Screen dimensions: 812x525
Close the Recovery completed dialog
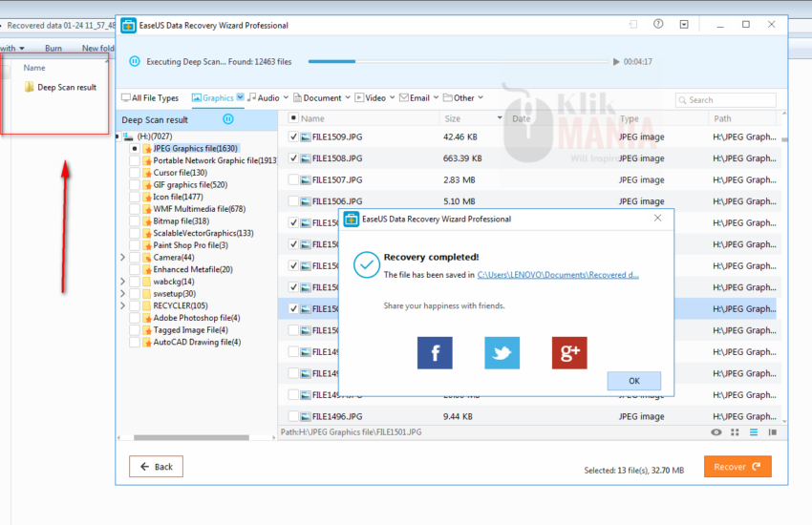pyautogui.click(x=657, y=219)
